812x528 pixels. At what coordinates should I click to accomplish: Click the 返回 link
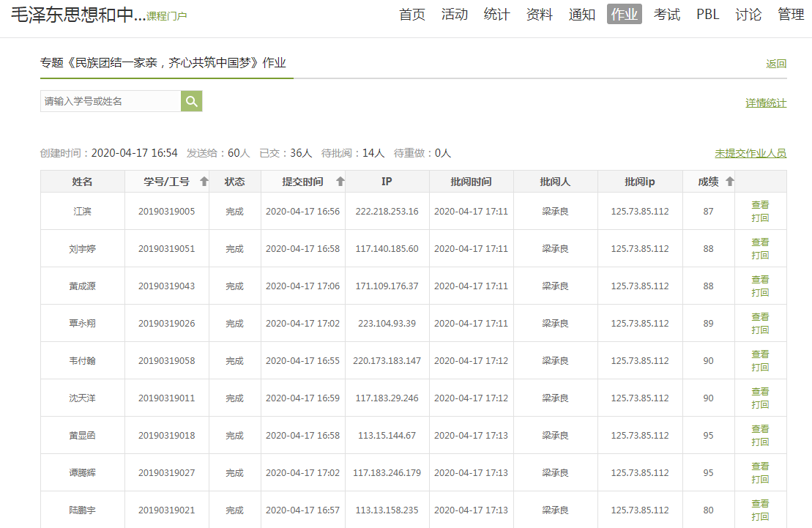coord(775,64)
